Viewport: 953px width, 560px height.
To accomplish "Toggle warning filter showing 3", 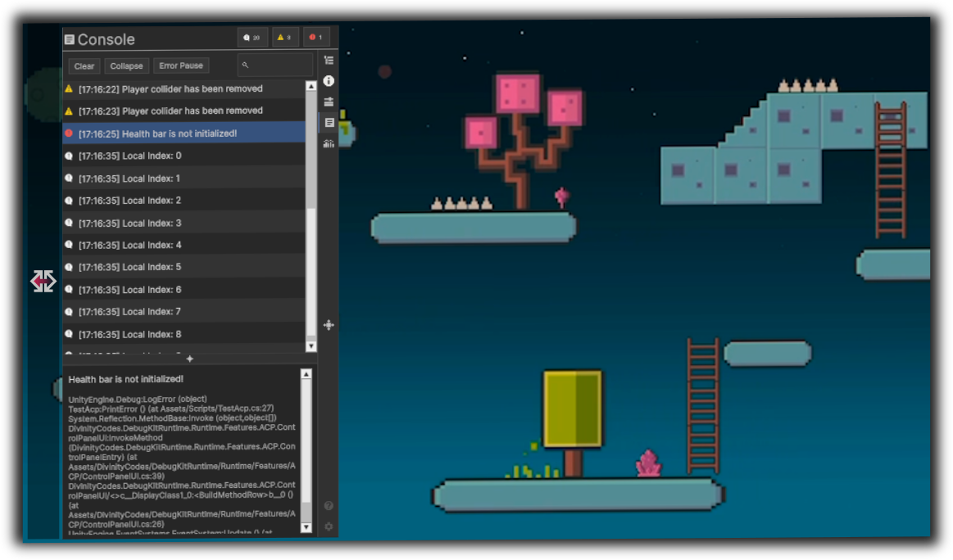I will pyautogui.click(x=284, y=38).
